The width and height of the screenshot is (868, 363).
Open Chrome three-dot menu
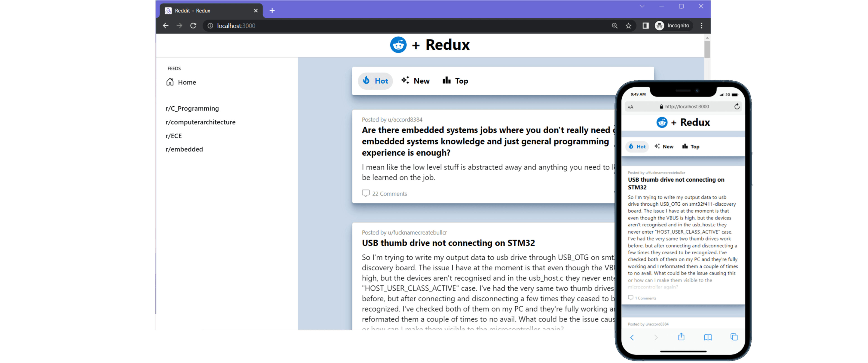tap(702, 26)
